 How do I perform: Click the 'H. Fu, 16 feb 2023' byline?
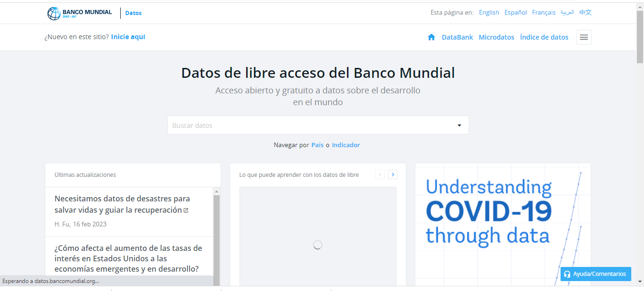point(81,224)
